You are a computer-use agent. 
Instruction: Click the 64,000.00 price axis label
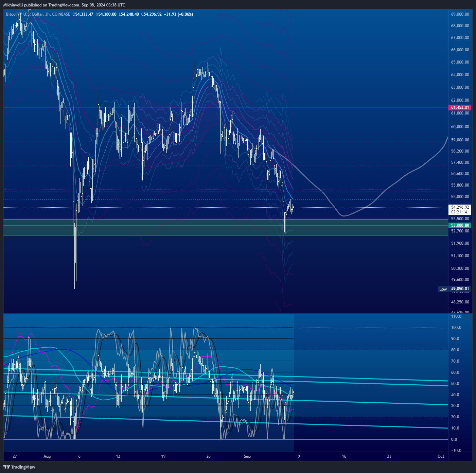(460, 75)
